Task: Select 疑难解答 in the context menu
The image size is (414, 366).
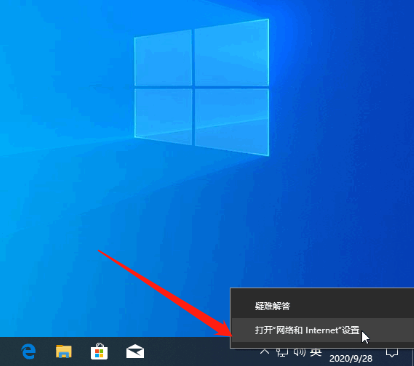Action: (x=322, y=306)
